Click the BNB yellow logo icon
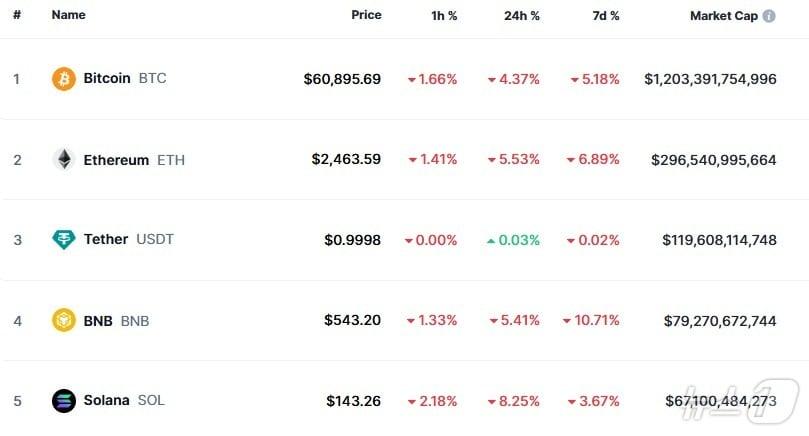The image size is (809, 436). pos(64,321)
